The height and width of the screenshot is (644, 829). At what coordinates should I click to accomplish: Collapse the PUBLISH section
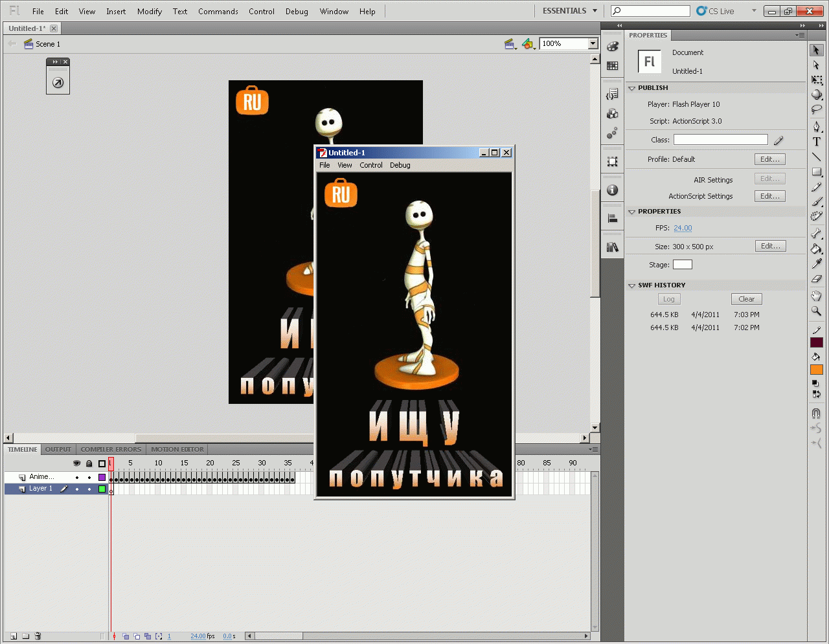(632, 88)
